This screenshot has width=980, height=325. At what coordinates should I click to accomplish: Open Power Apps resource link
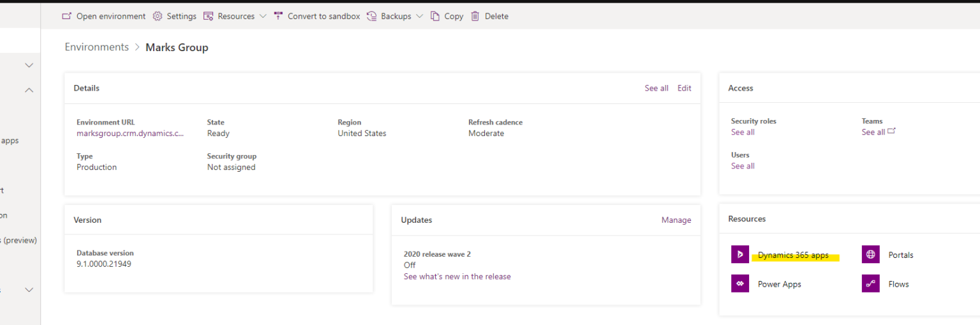pyautogui.click(x=779, y=284)
